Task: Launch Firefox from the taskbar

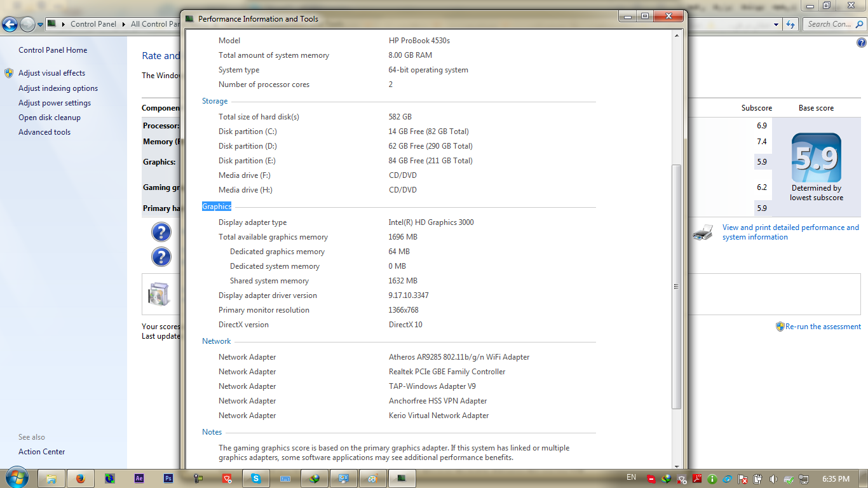Action: pyautogui.click(x=80, y=478)
